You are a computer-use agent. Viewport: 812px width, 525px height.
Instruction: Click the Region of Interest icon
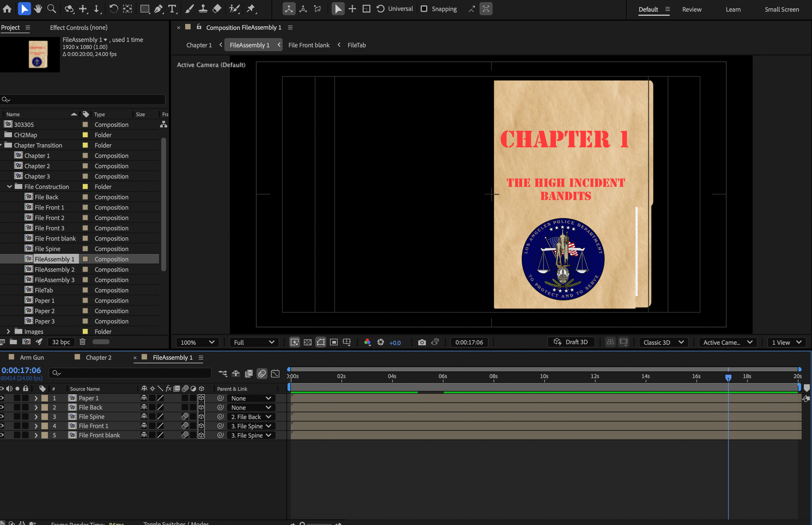[x=334, y=342]
